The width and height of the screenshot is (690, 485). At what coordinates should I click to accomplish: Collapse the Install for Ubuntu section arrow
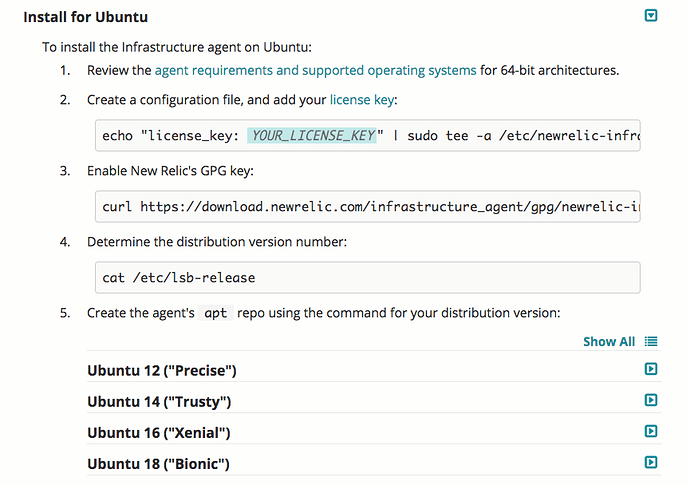point(651,16)
